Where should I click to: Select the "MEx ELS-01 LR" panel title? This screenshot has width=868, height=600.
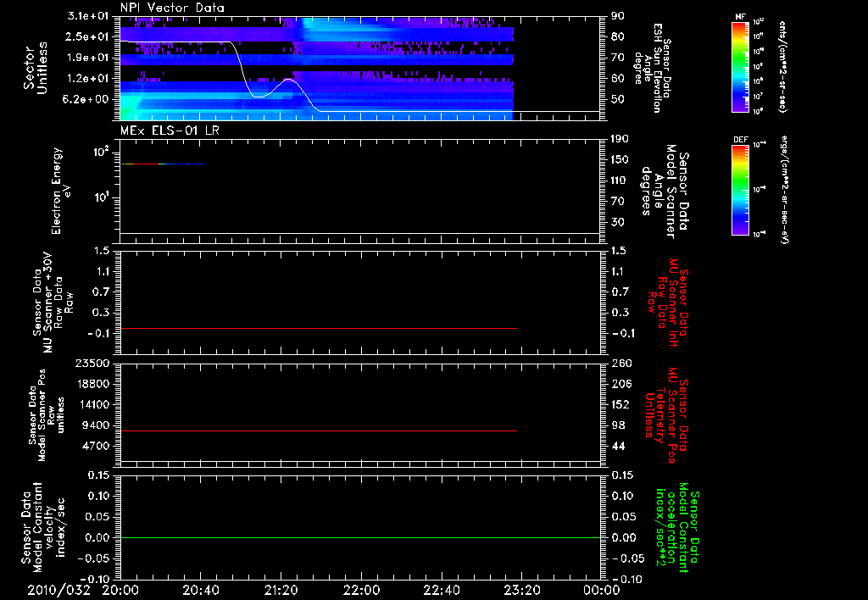[x=170, y=131]
